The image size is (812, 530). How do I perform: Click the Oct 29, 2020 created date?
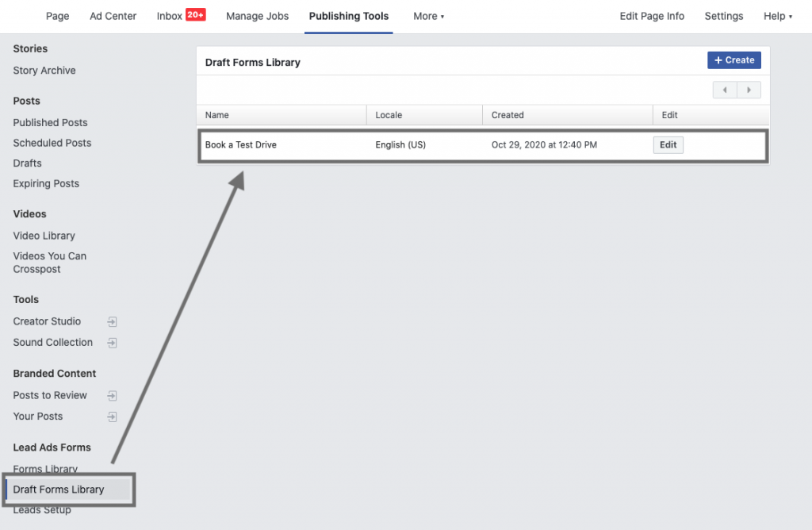coord(544,145)
